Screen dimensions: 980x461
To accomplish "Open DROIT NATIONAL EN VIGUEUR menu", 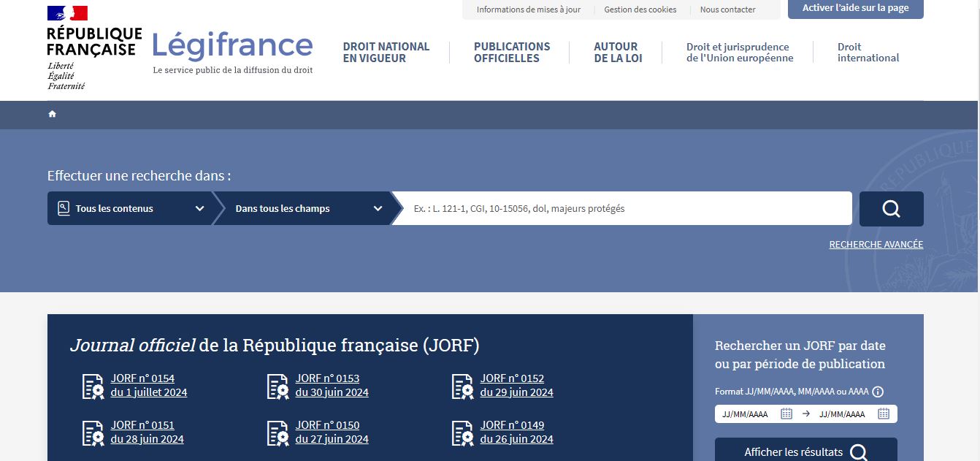I will 386,53.
